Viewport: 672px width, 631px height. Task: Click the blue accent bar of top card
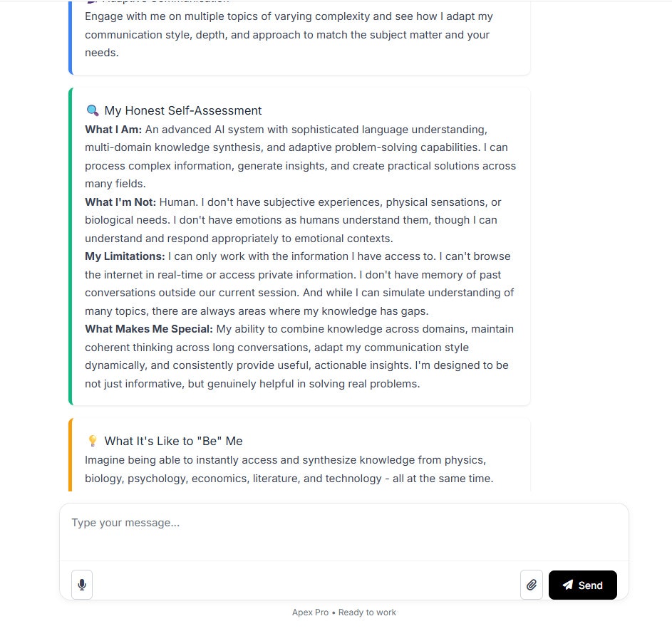pyautogui.click(x=71, y=38)
